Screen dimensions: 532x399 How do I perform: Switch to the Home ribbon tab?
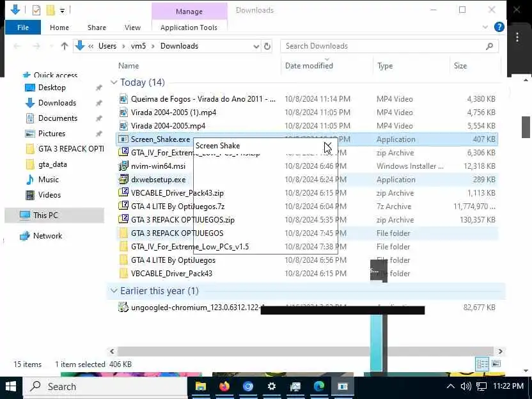(59, 27)
